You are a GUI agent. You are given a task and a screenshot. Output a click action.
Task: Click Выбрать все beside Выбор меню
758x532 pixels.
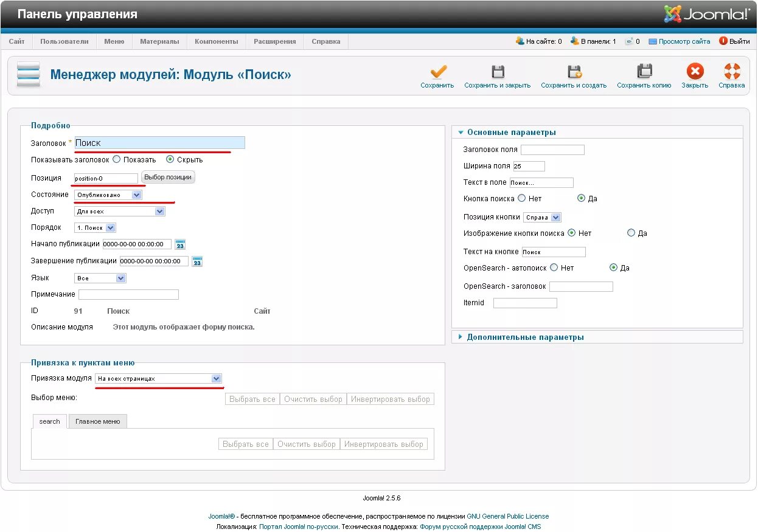(x=252, y=399)
